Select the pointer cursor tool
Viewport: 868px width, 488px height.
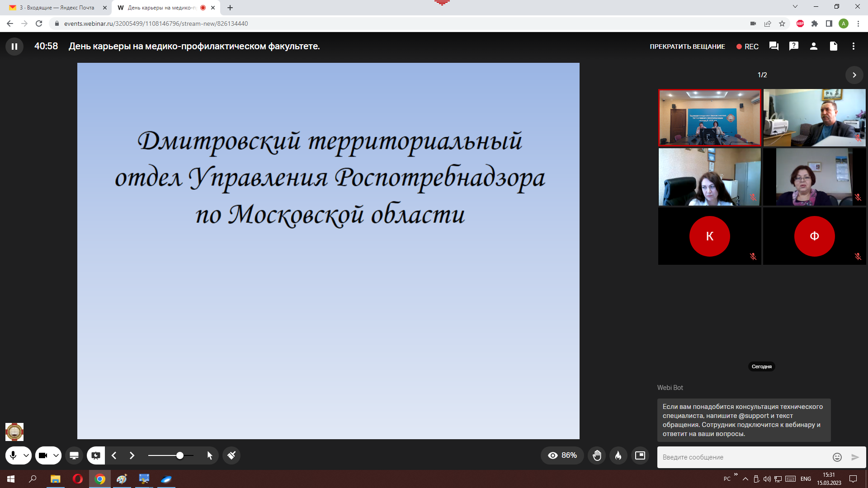(x=210, y=455)
